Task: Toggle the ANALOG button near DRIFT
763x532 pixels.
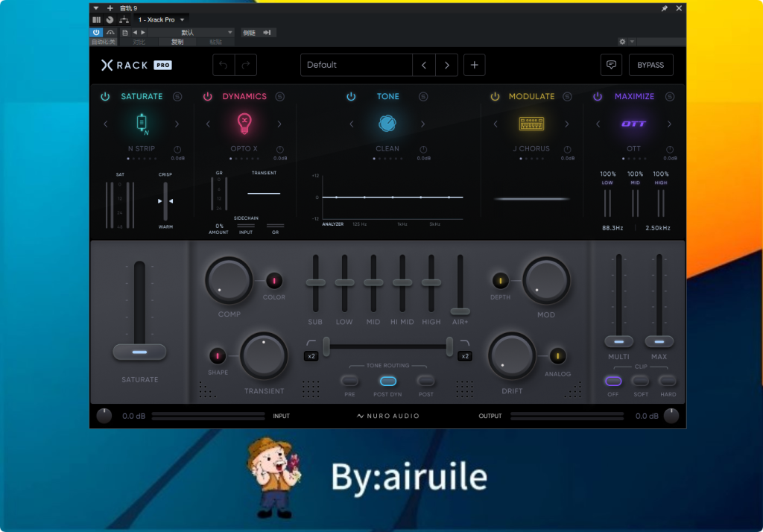Action: (x=557, y=356)
